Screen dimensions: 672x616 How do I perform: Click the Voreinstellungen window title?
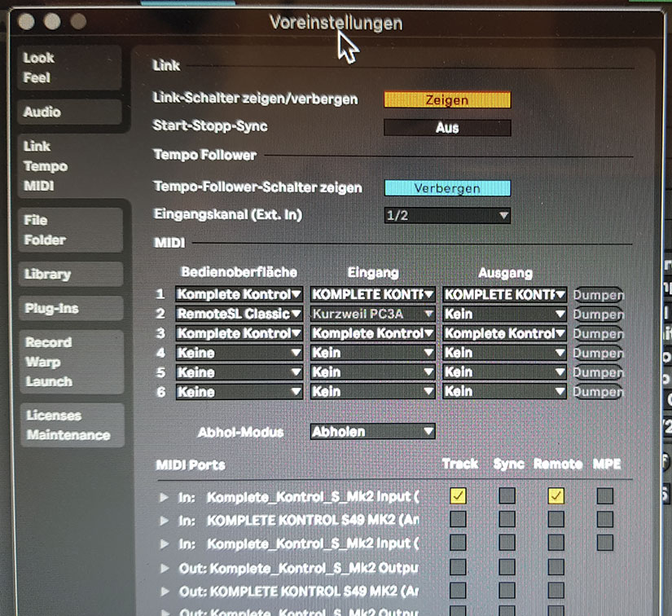point(336,22)
